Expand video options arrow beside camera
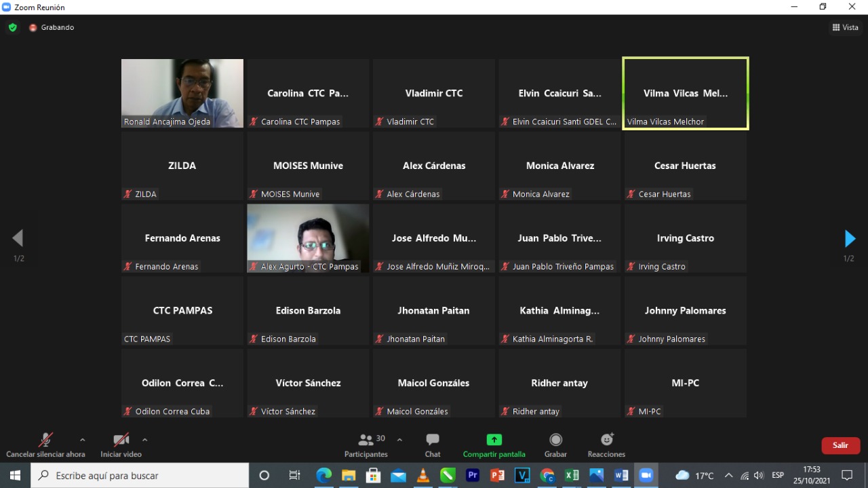The width and height of the screenshot is (868, 488). (144, 440)
